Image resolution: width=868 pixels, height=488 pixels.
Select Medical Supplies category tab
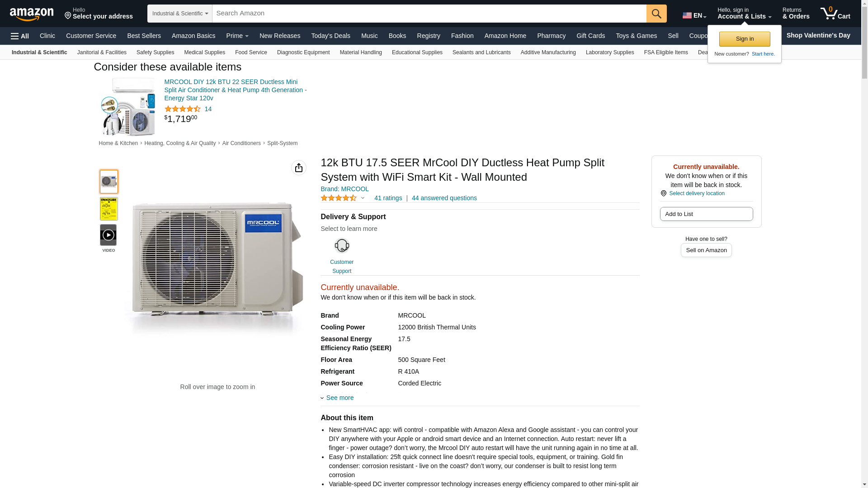coord(204,52)
